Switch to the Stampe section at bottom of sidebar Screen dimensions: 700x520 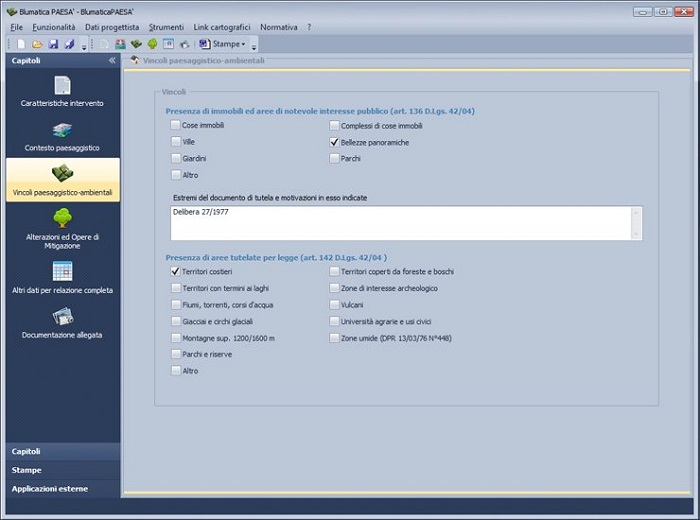click(x=60, y=470)
